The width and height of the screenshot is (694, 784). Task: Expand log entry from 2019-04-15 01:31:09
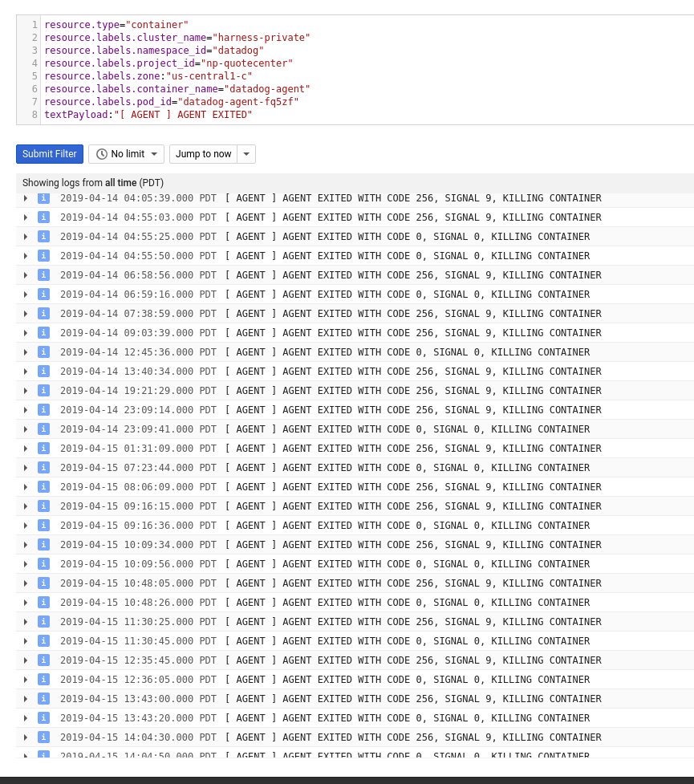coord(26,449)
